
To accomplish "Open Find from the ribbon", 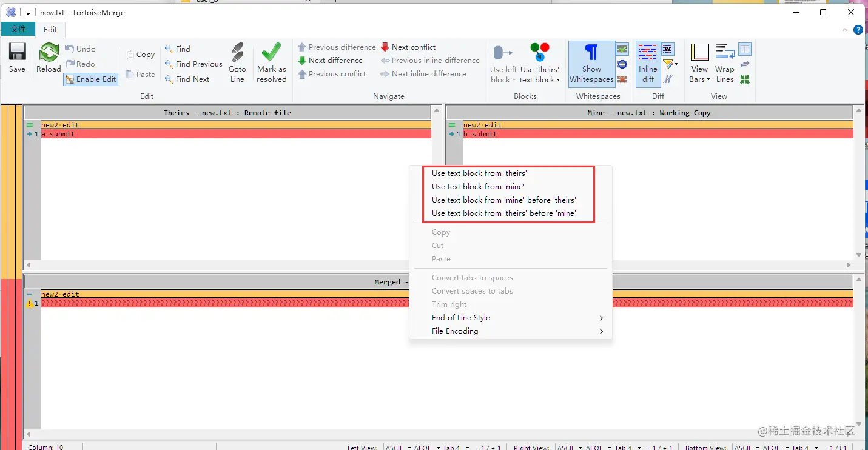I will 178,49.
